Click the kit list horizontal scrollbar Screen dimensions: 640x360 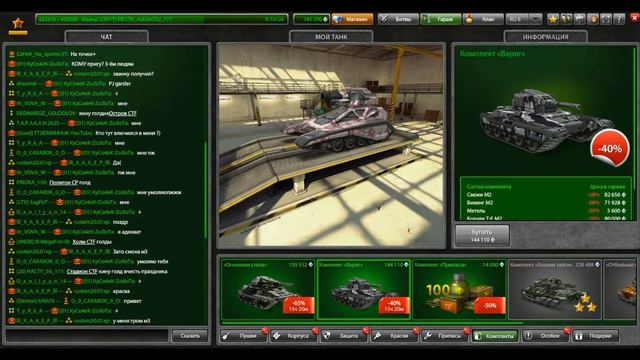coord(371,323)
